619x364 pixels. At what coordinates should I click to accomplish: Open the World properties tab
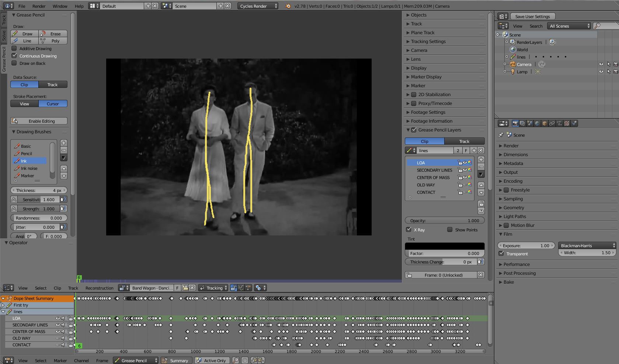coord(537,123)
